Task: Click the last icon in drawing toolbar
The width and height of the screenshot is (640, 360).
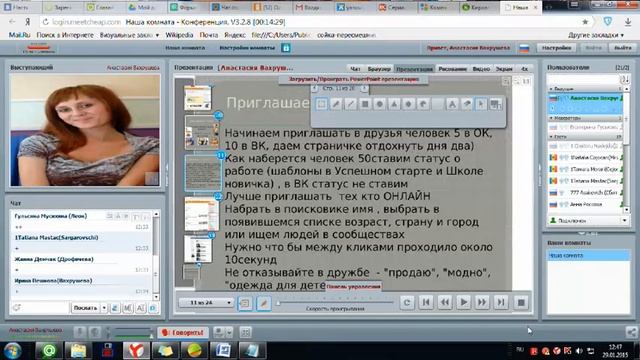Action: pyautogui.click(x=495, y=104)
